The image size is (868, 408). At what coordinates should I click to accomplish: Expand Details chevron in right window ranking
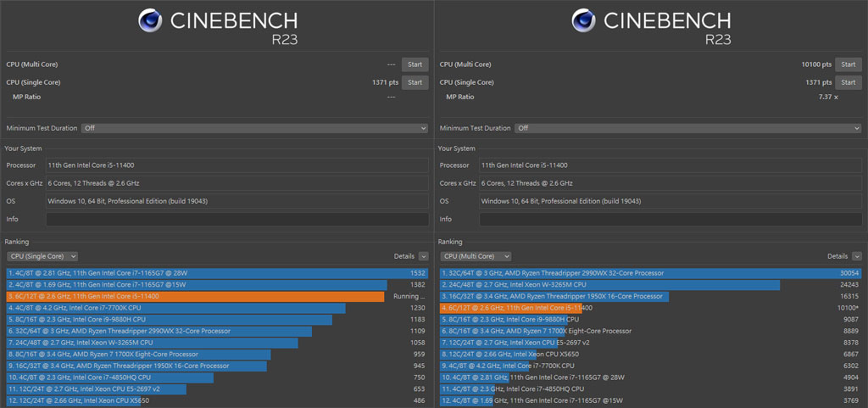pyautogui.click(x=857, y=256)
